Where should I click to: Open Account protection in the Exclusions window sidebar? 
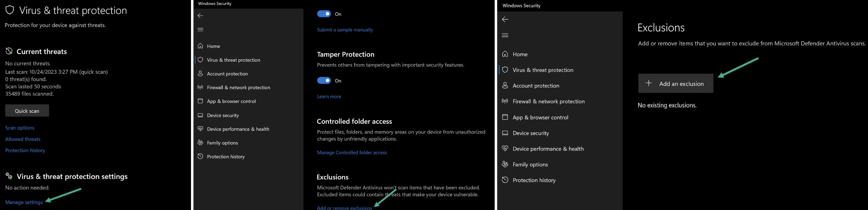[x=536, y=86]
